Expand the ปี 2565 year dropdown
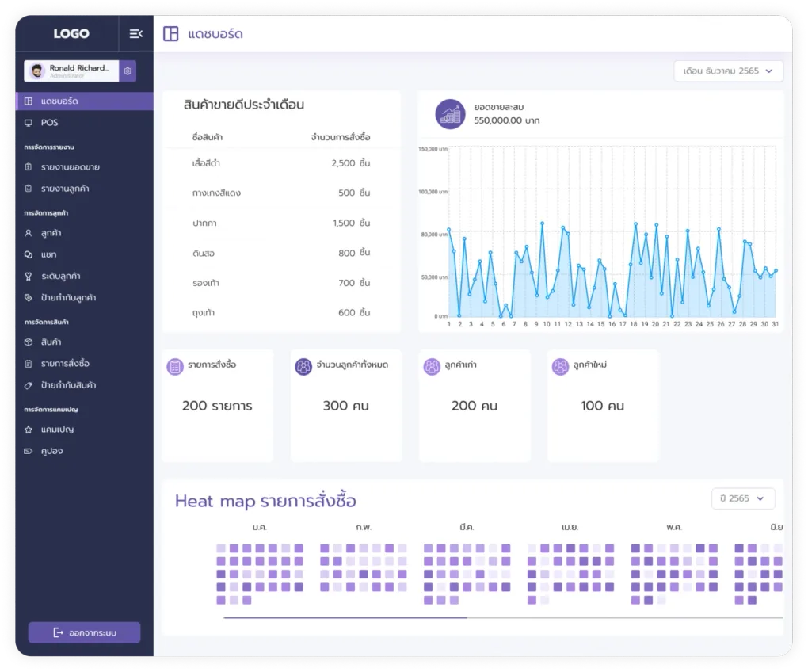Viewport: 808px width, 672px height. (742, 498)
